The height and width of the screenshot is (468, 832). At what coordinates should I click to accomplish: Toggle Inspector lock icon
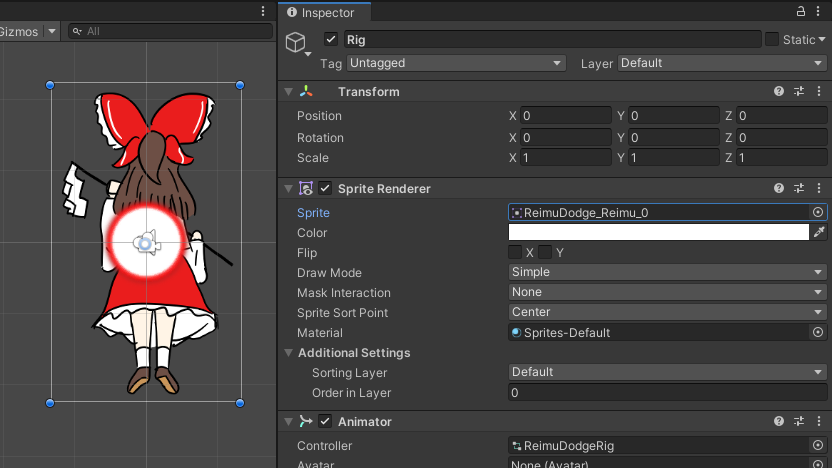[x=801, y=11]
